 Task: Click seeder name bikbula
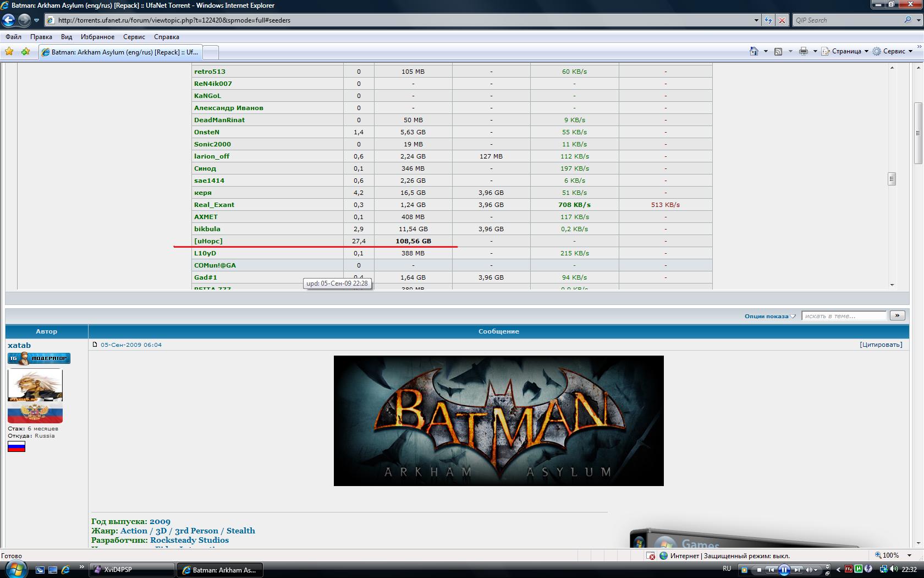click(x=207, y=229)
